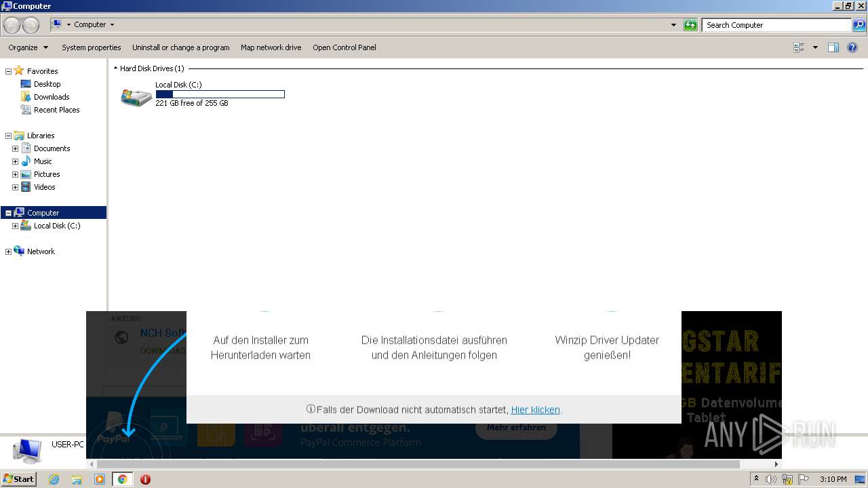The image size is (868, 488).
Task: Select the Documents library
Action: (x=52, y=148)
